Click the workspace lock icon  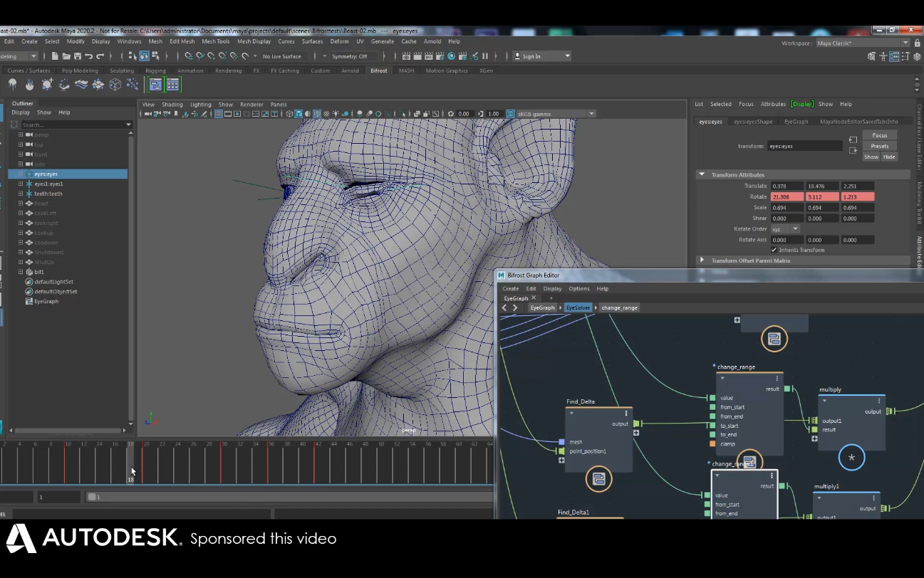point(917,43)
